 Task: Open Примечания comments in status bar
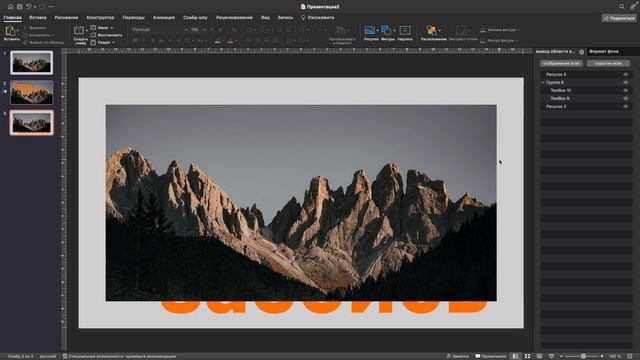point(491,356)
